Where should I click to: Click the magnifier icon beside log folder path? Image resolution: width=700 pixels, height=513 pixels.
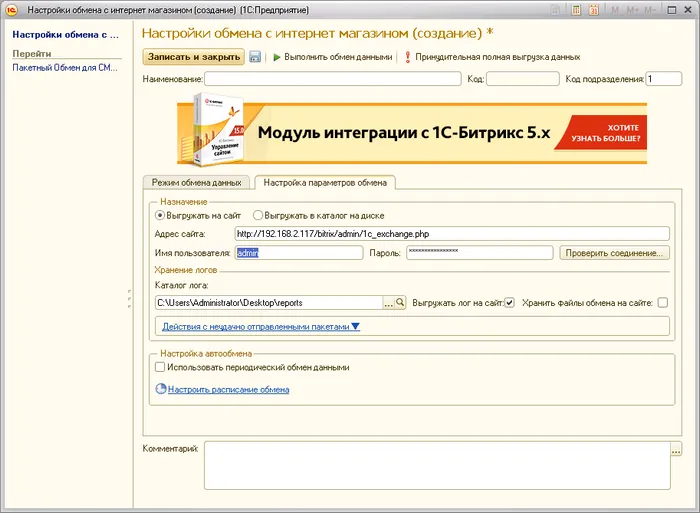coord(399,302)
